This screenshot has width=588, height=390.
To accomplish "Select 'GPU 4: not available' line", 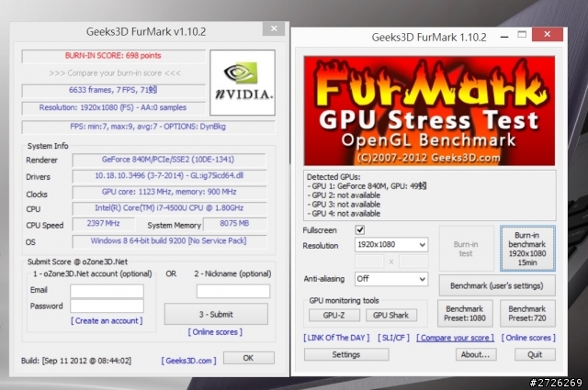I will click(x=344, y=214).
